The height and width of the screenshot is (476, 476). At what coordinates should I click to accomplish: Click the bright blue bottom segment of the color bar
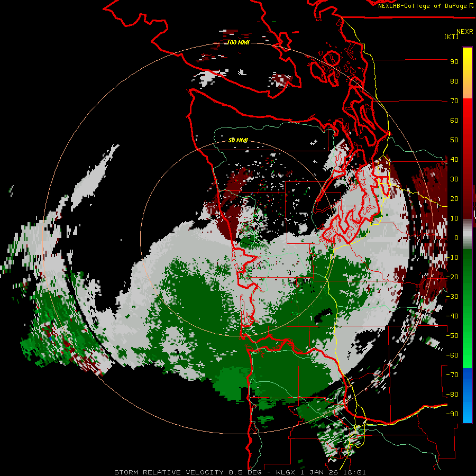pos(467,395)
